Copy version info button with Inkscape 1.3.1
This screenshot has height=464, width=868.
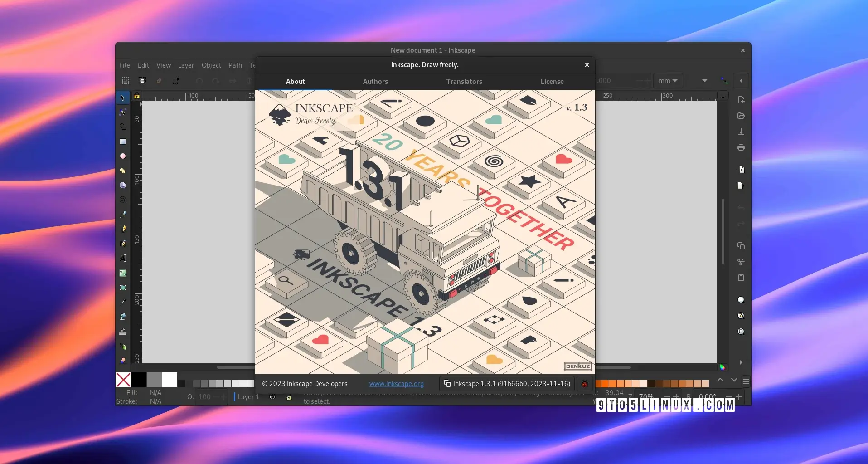(x=507, y=384)
